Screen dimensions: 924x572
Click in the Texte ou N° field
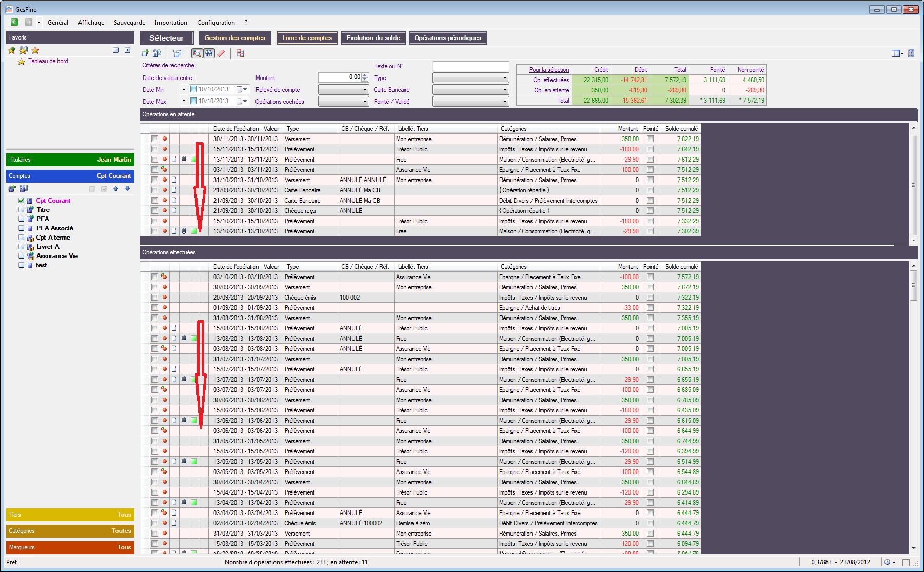pos(470,66)
